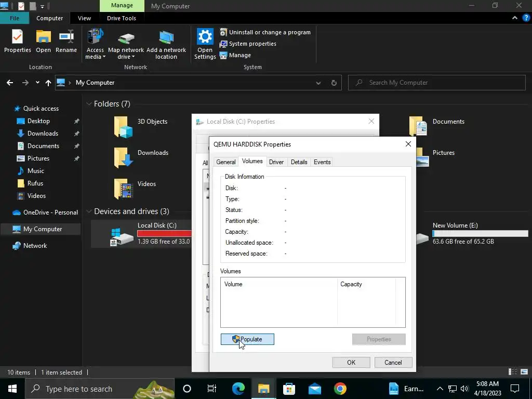Image resolution: width=532 pixels, height=399 pixels.
Task: Collapse the Folders (7) group
Action: pos(89,104)
